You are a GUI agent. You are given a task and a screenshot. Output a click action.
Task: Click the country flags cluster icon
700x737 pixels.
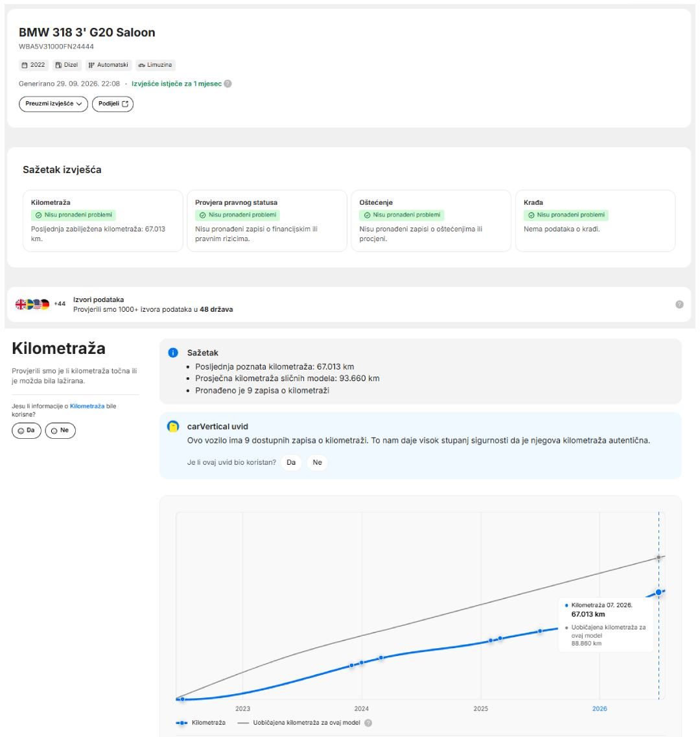click(32, 304)
